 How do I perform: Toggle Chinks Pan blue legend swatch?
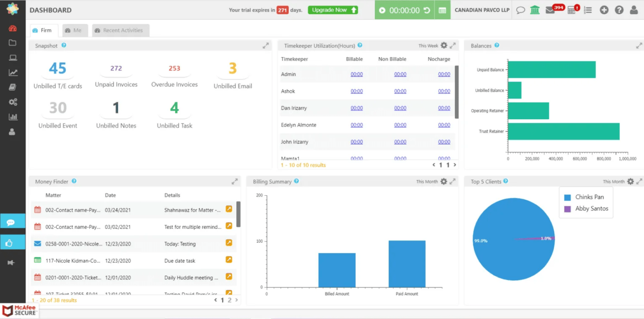567,197
